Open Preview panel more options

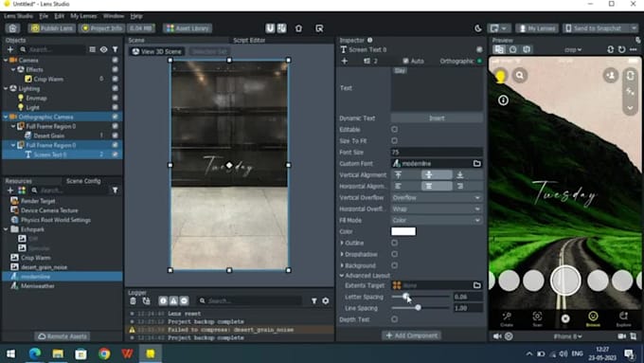click(634, 49)
